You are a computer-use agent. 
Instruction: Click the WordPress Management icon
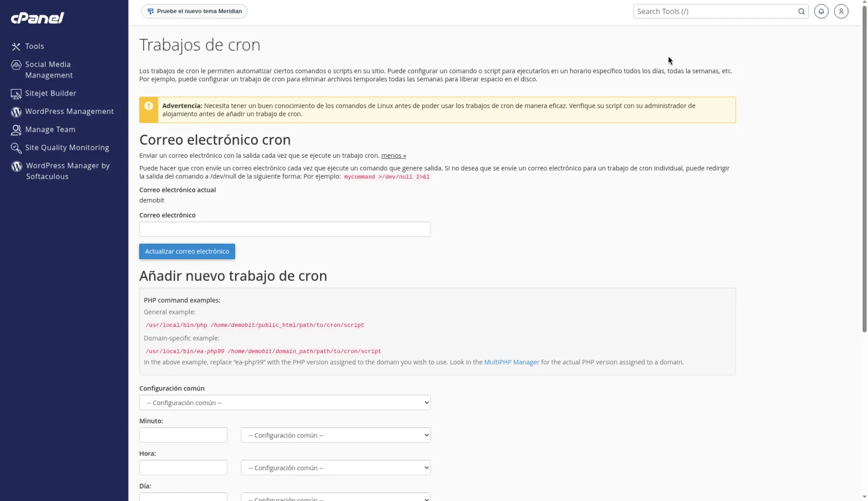[16, 112]
